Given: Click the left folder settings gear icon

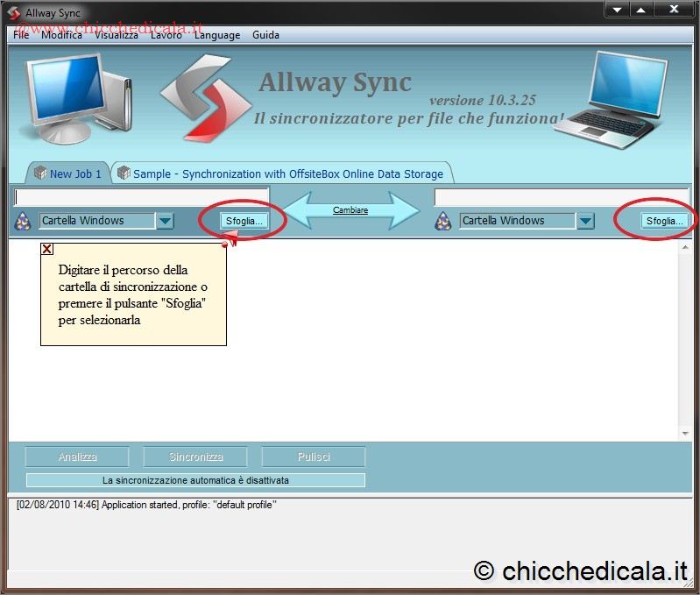Looking at the screenshot, I should (x=24, y=221).
